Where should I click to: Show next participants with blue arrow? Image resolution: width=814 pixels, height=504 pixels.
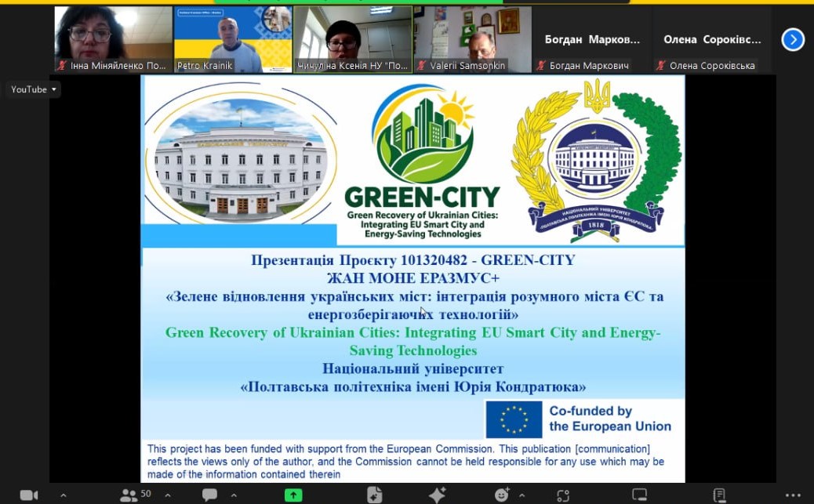click(793, 39)
